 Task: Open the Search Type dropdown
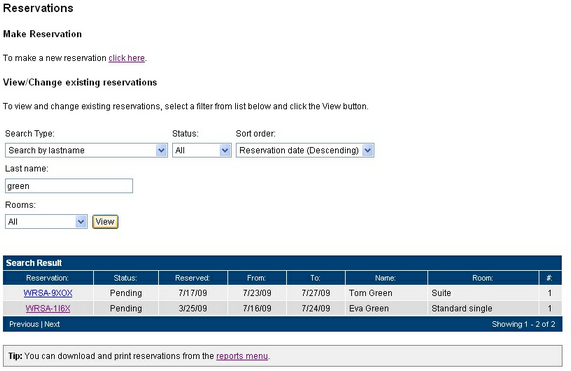86,150
